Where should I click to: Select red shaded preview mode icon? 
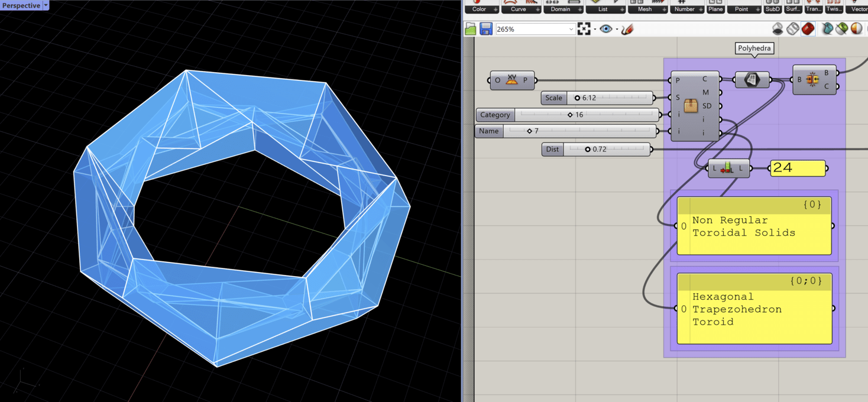point(808,28)
